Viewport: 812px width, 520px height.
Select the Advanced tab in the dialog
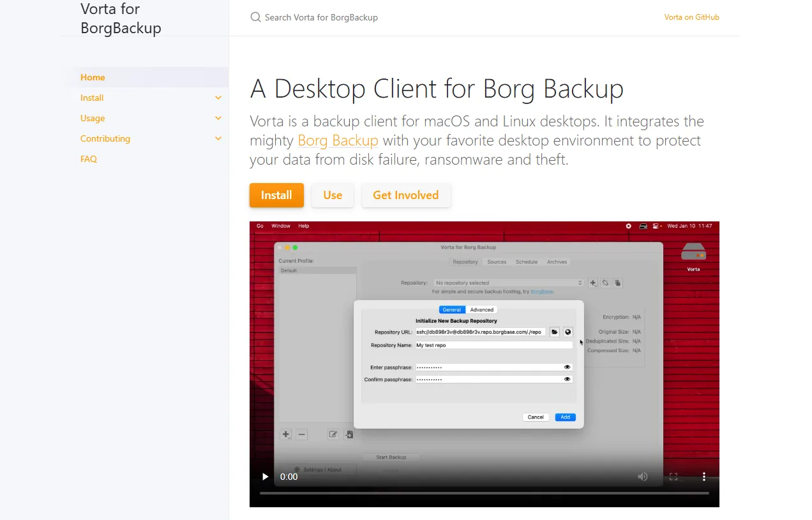[x=482, y=309]
